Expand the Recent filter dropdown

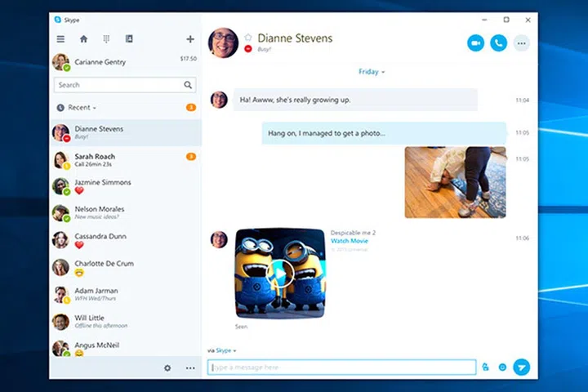pyautogui.click(x=82, y=108)
